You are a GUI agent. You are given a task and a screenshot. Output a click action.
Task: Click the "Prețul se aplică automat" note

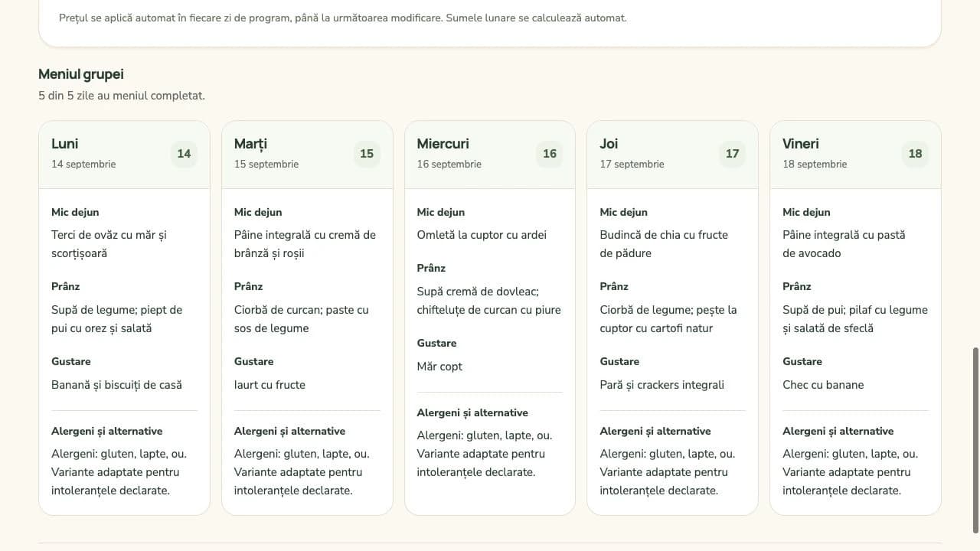(x=343, y=18)
